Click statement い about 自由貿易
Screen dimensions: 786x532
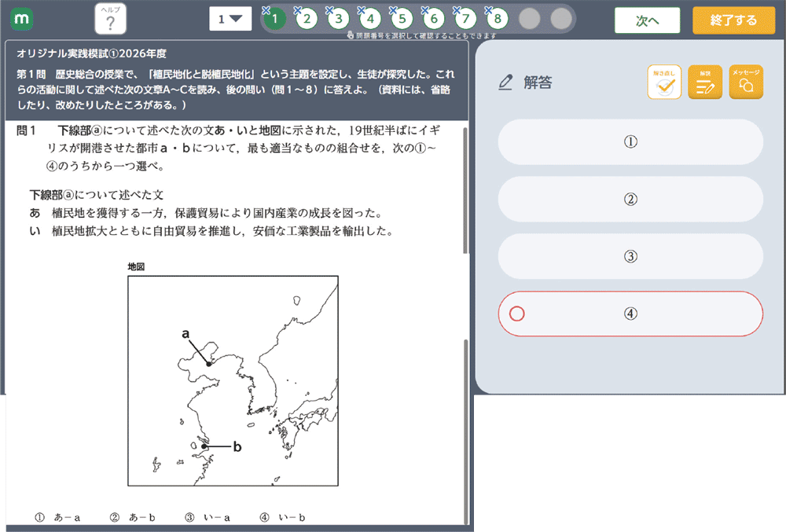211,231
